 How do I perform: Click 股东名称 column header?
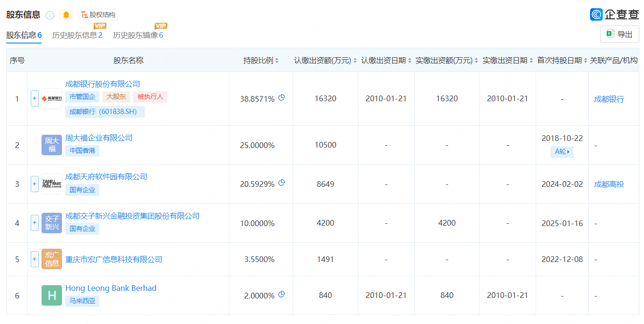[x=128, y=61]
